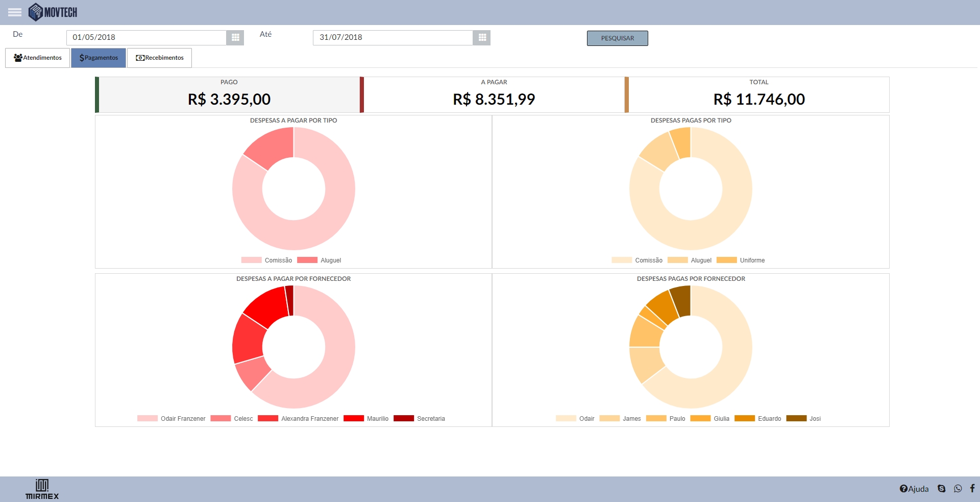Toggle Uniforme legend in Despesas Pagas por Tipo
Viewport: 980px width, 502px height.
coord(741,260)
